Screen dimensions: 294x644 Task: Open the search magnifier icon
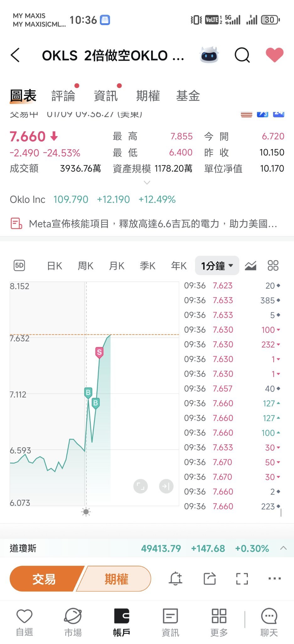pyautogui.click(x=242, y=55)
